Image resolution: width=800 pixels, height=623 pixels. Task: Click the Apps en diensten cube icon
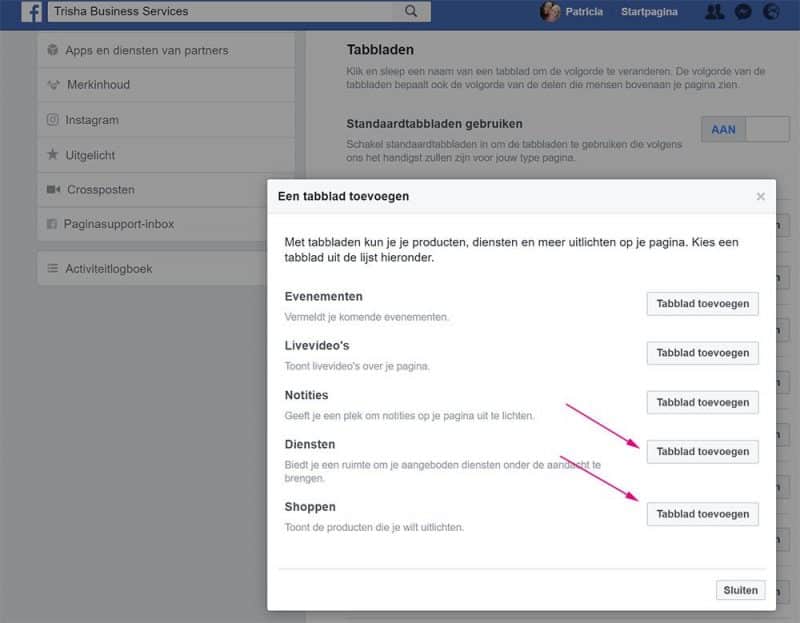pos(52,50)
